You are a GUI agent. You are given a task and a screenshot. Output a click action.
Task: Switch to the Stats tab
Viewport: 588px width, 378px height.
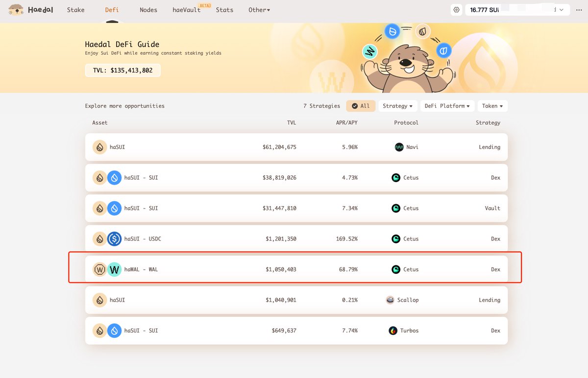224,10
